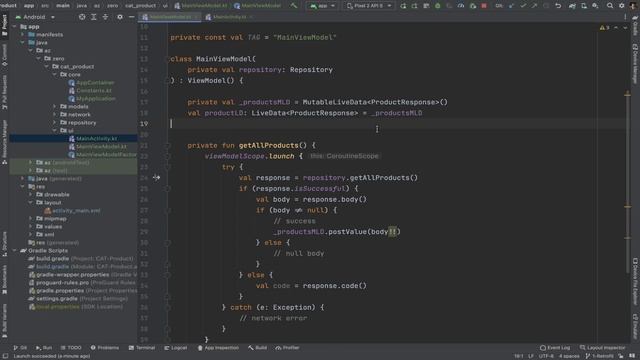Screen dimensions: 640x360
Task: Click Expand All icon in project panel
Action: point(93,17)
